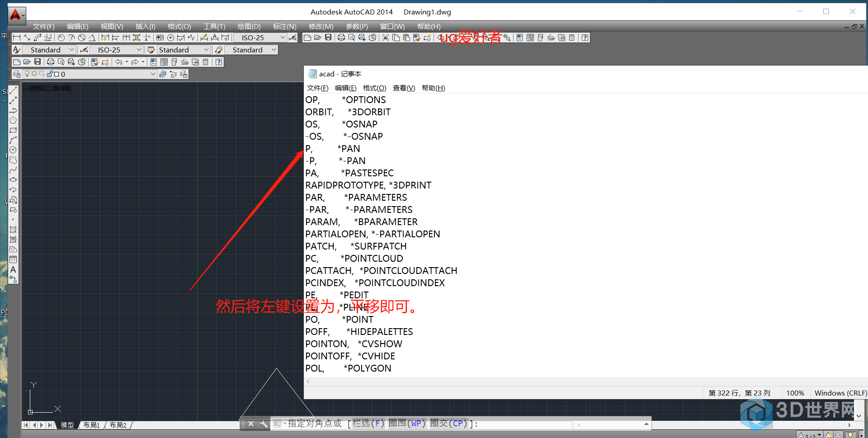868x438 pixels.
Task: Click the Cut scissors icon
Action: (386, 38)
